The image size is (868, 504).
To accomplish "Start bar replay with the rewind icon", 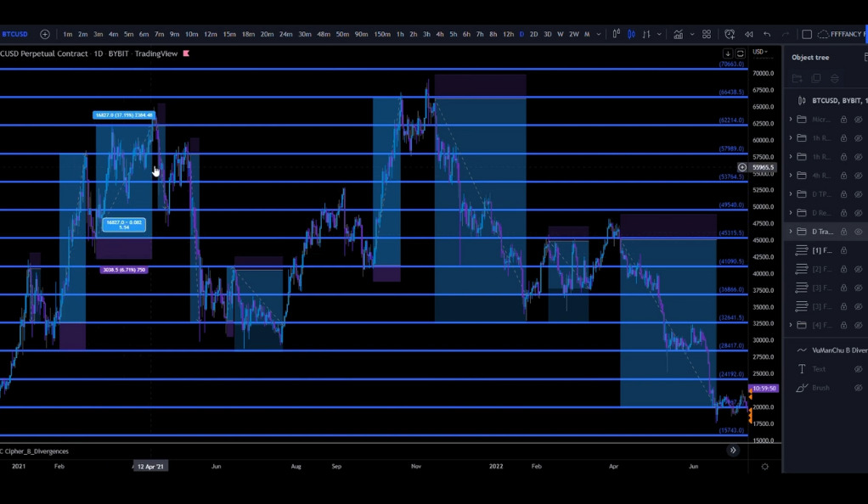I will pyautogui.click(x=748, y=34).
